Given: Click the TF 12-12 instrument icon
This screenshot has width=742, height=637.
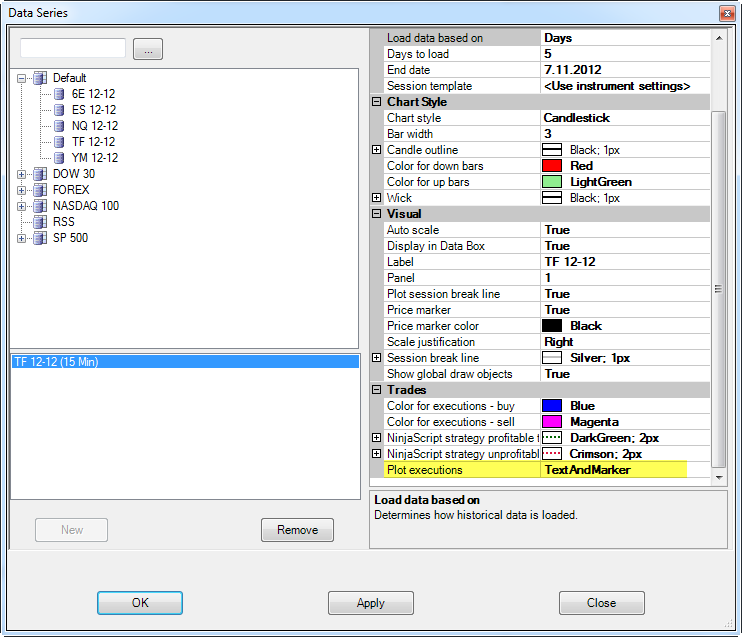Looking at the screenshot, I should 59,142.
